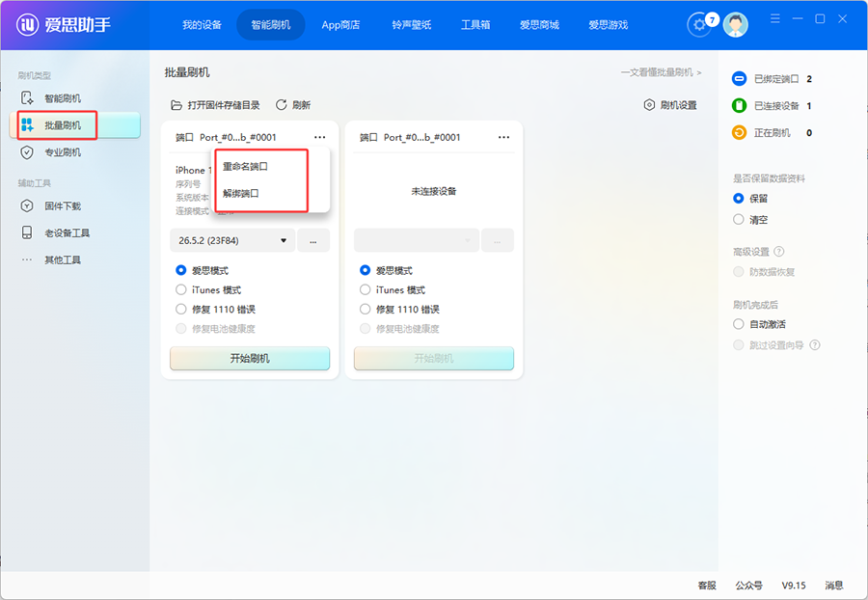
Task: Switch to 我的设备 tab
Action: pos(203,25)
